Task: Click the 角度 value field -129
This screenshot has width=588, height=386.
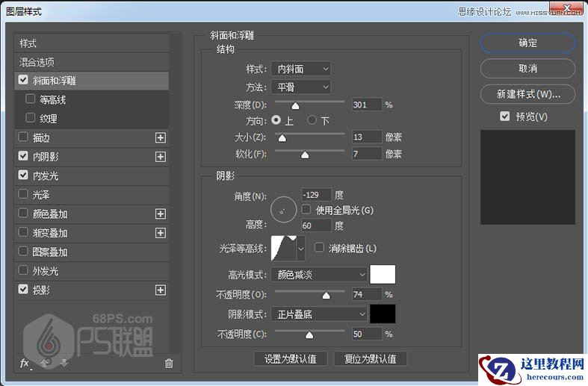Action: (316, 195)
